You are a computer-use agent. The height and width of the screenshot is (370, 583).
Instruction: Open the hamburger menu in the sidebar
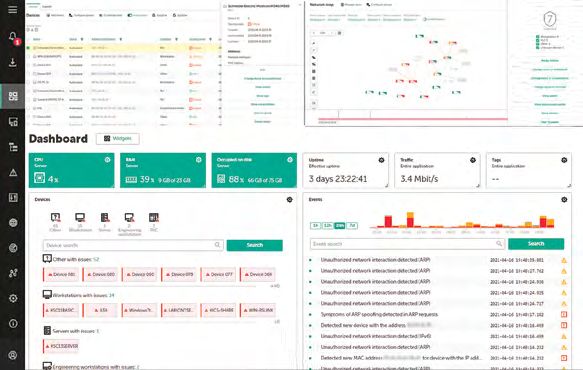[13, 9]
